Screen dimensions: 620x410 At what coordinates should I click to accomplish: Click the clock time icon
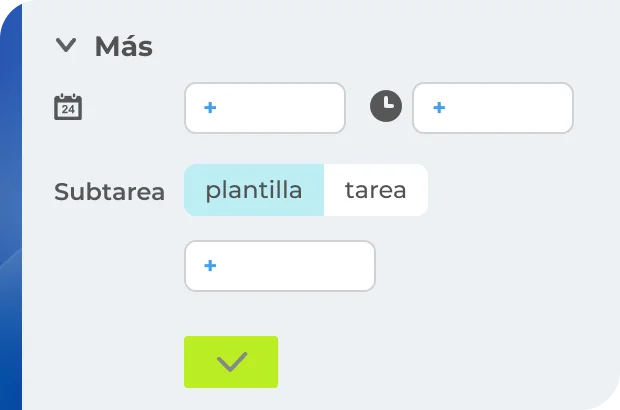tap(386, 107)
